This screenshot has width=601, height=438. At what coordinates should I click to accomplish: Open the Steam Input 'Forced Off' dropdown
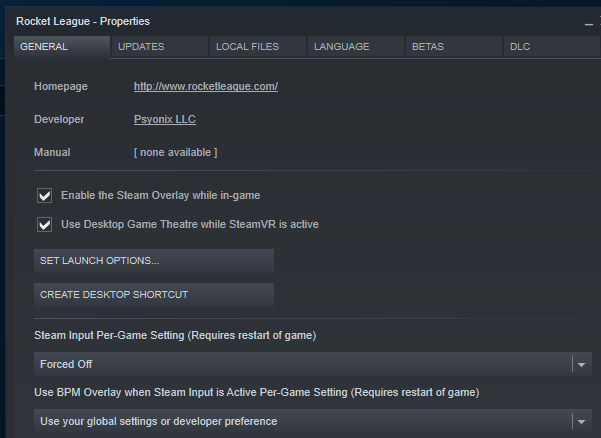[x=313, y=364]
